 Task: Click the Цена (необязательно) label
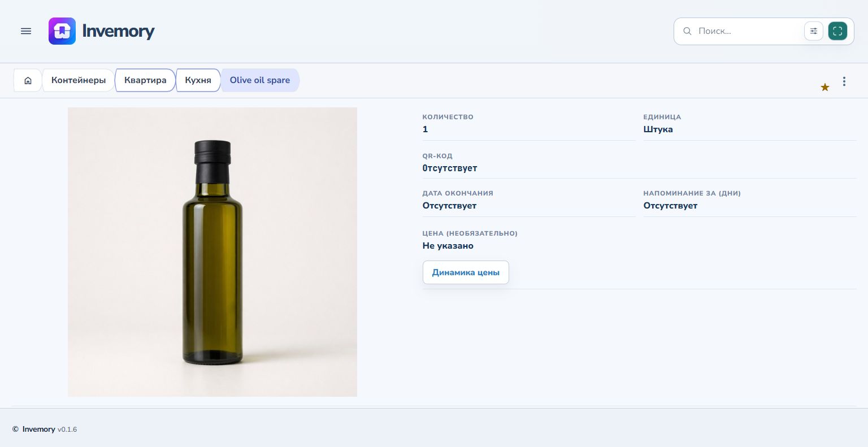(470, 233)
